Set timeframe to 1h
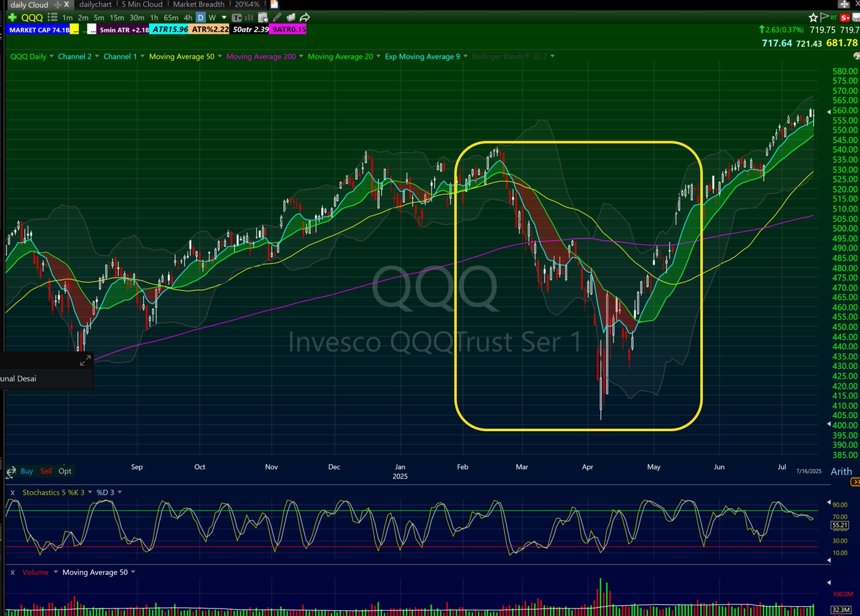 (154, 18)
